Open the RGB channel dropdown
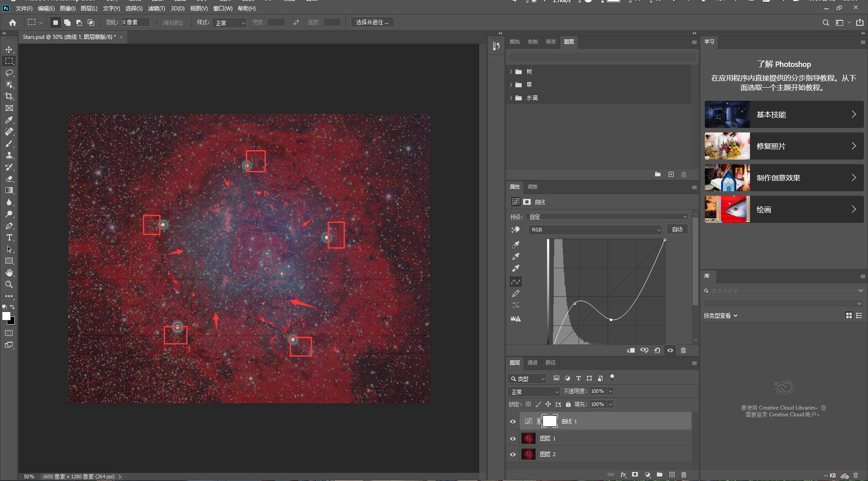This screenshot has height=481, width=868. [x=595, y=230]
